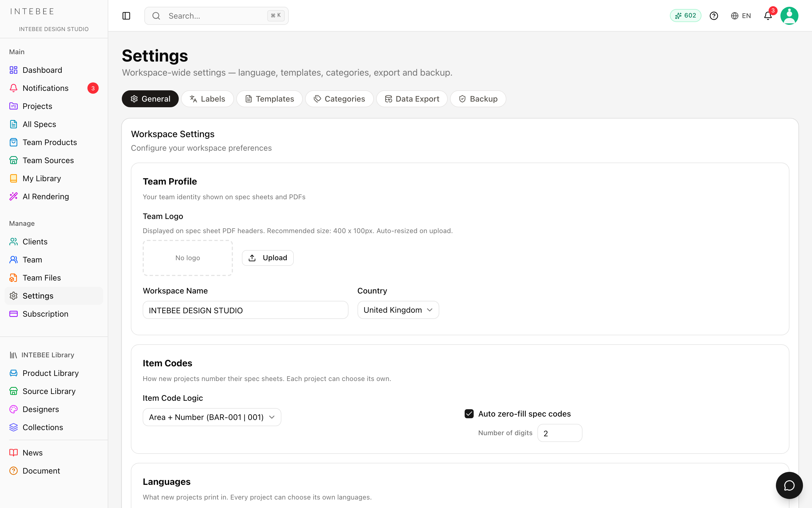Open Settings in the sidebar

[x=54, y=296]
